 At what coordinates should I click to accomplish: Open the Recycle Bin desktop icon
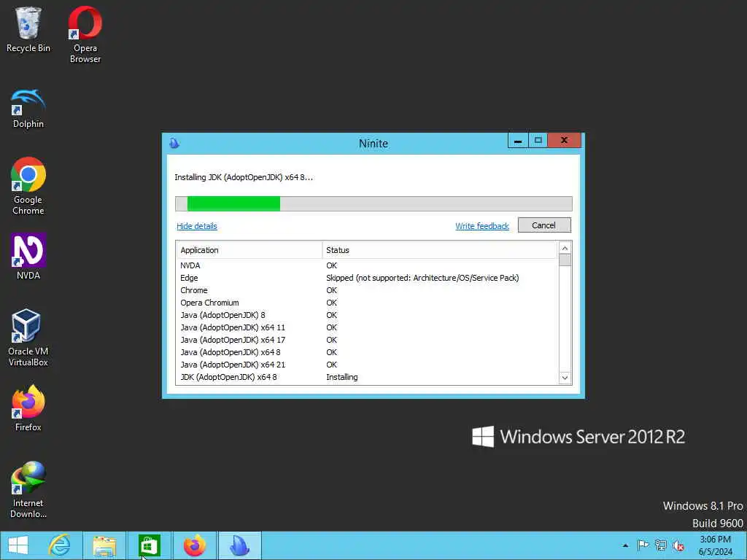[x=28, y=29]
